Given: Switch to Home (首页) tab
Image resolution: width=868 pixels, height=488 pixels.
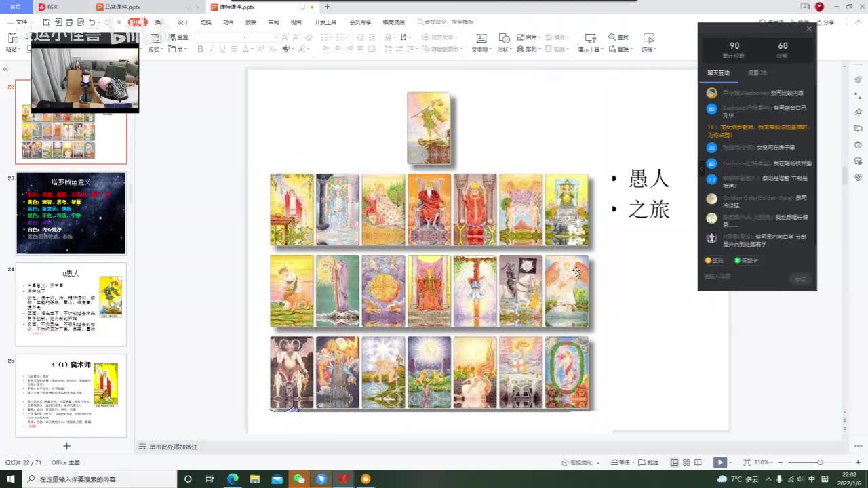Looking at the screenshot, I should [15, 7].
